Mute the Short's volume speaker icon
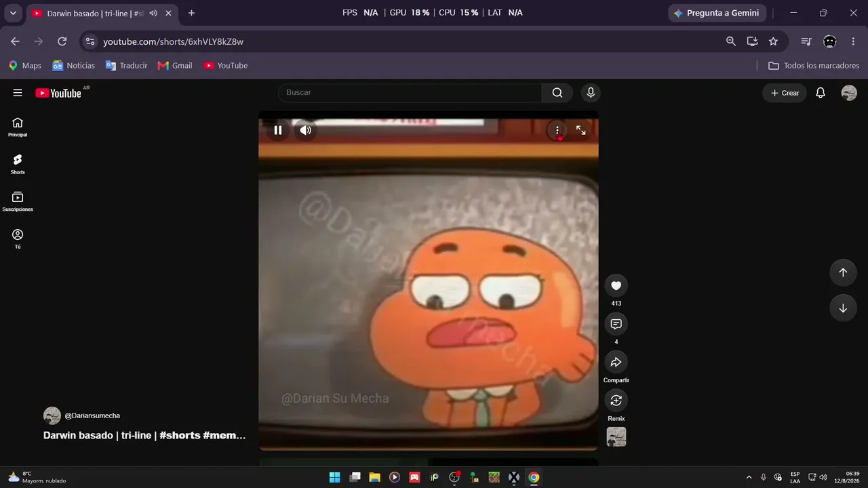868x488 pixels. point(306,130)
